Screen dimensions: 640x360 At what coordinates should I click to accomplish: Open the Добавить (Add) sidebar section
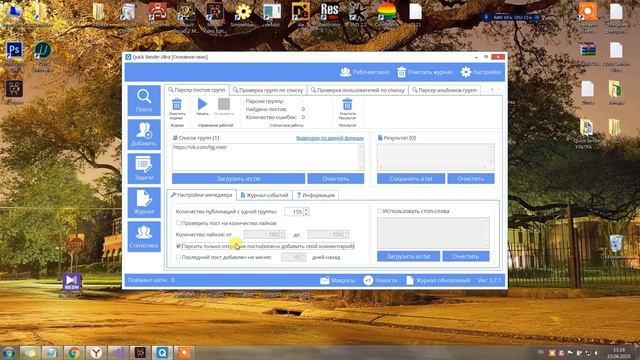pos(144,135)
